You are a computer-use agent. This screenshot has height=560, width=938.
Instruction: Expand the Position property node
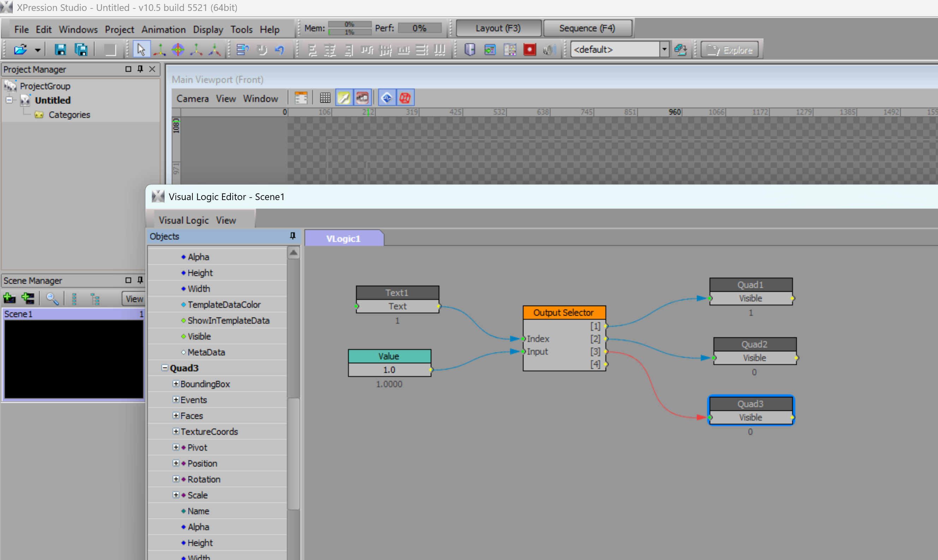tap(175, 463)
